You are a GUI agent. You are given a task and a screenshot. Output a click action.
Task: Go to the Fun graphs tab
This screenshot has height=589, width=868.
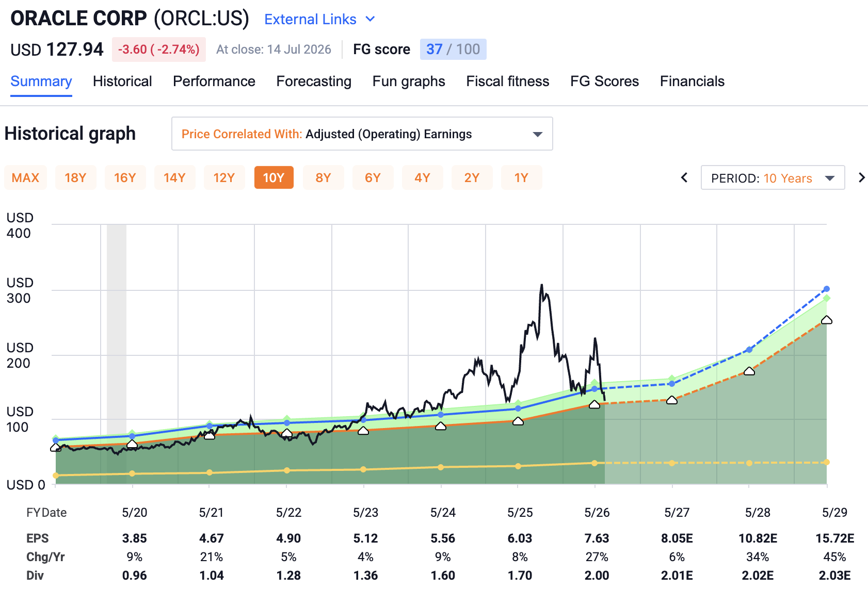click(x=409, y=81)
